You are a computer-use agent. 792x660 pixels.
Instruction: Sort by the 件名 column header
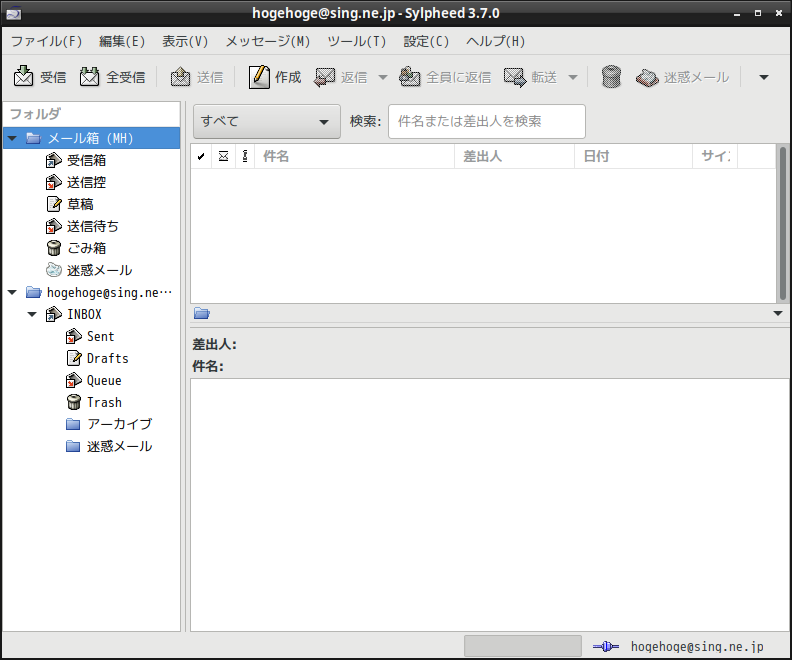point(355,157)
